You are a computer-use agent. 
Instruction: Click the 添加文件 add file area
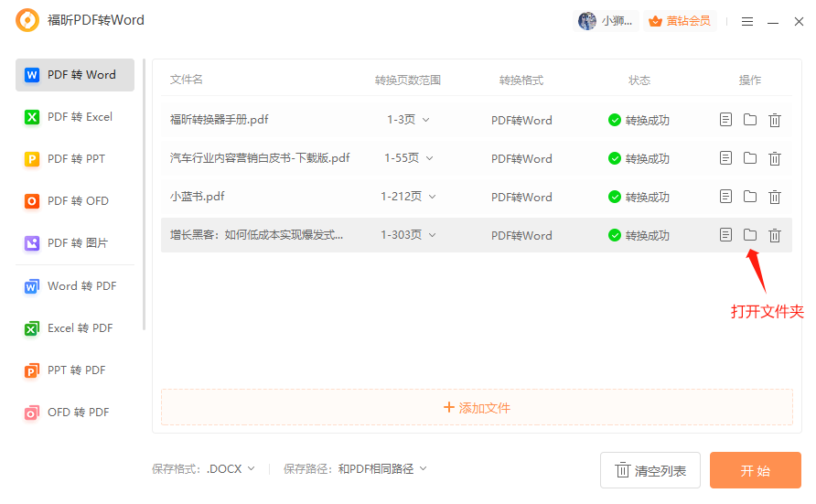[477, 408]
